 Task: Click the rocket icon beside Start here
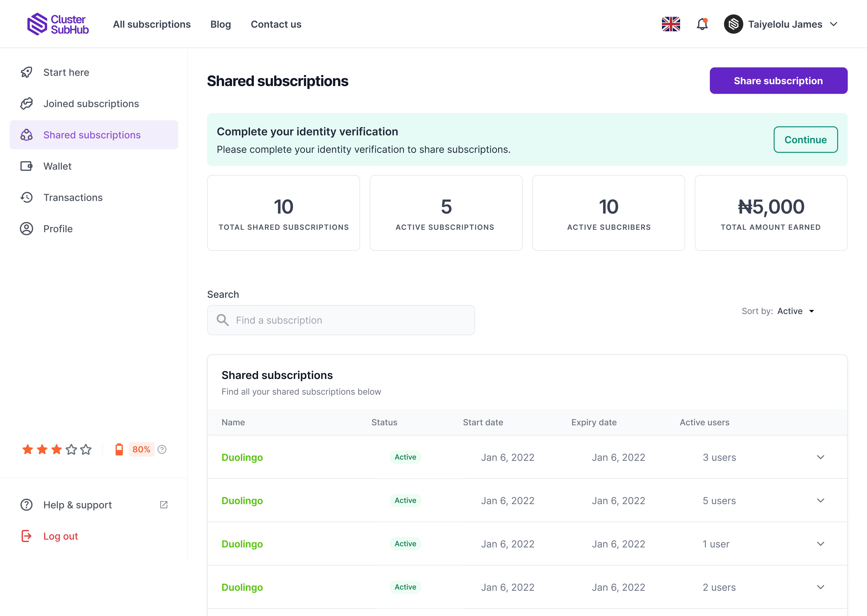point(27,72)
